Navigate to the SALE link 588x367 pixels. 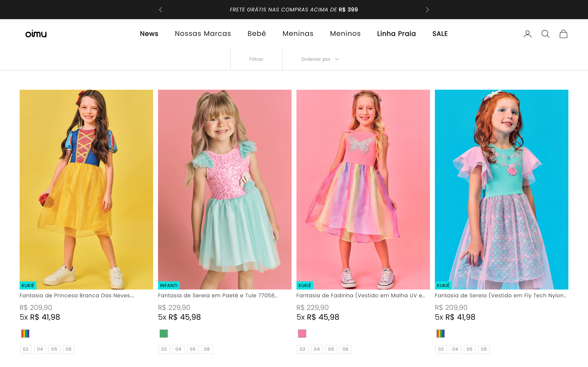(x=440, y=34)
